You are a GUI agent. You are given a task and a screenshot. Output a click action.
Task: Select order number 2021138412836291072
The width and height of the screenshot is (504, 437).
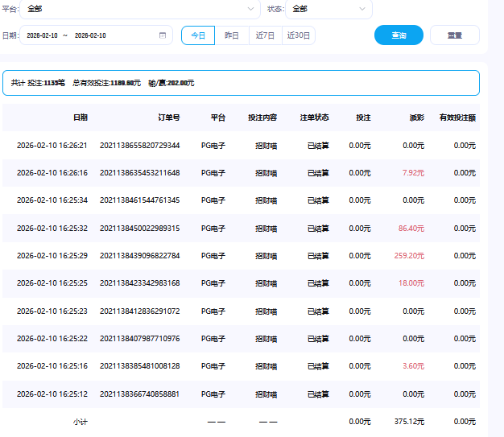tap(140, 311)
